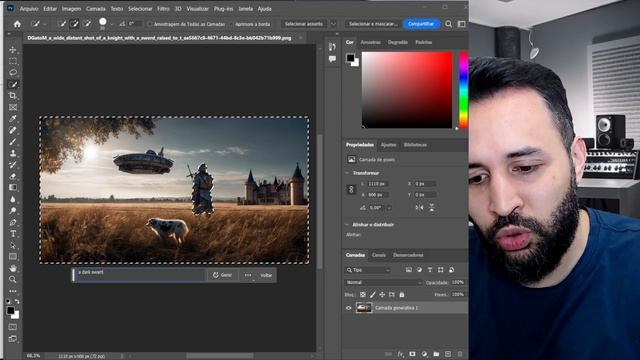Viewport: 640px width, 360px height.
Task: Toggle the adjustment layers filter icon
Action: click(419, 270)
